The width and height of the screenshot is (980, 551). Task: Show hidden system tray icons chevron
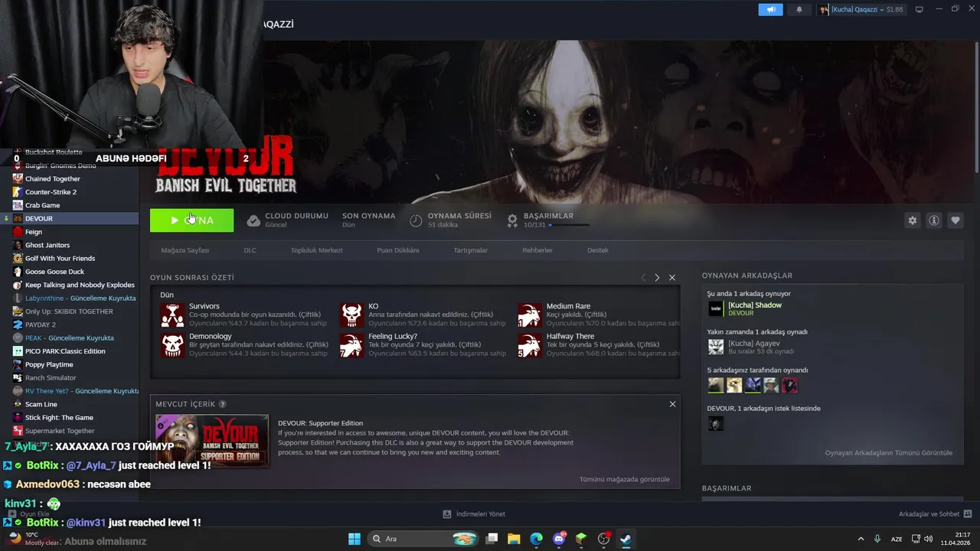(861, 539)
